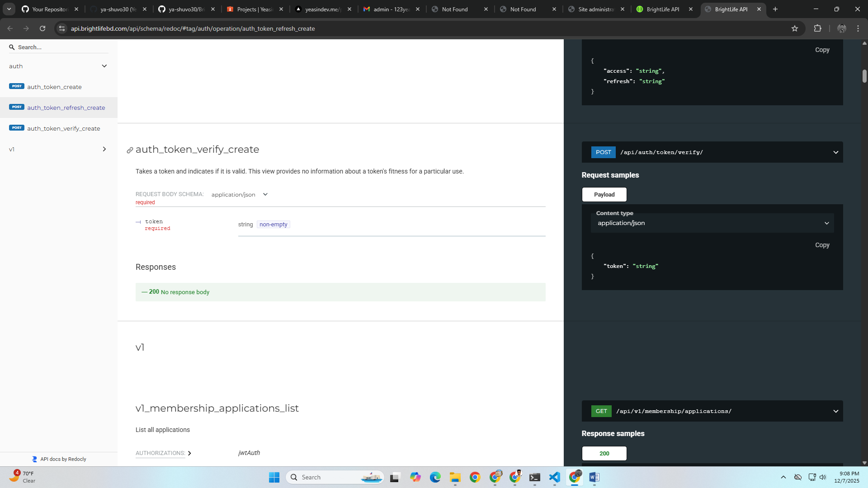Click the bookmark star in the address bar
Viewport: 868px width, 488px height.
tap(795, 28)
